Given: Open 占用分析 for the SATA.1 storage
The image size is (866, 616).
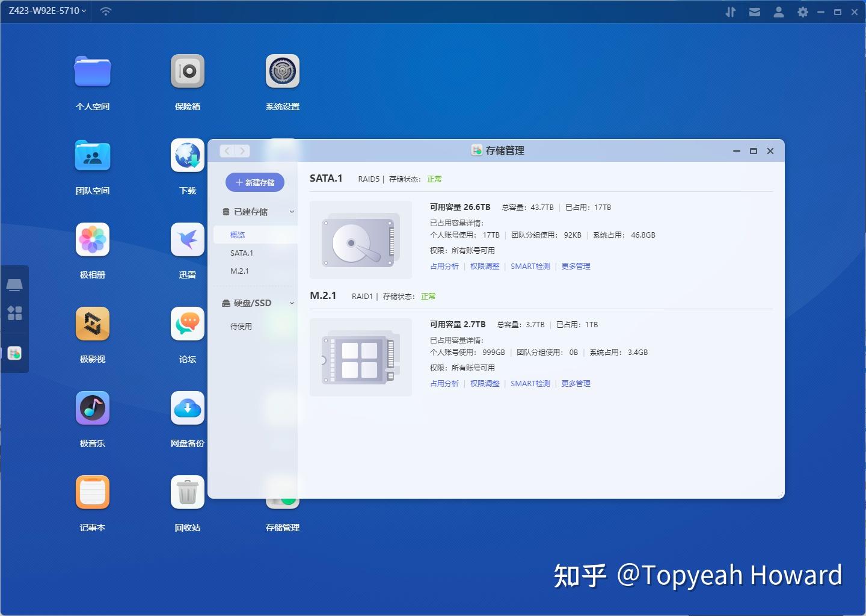Looking at the screenshot, I should point(444,266).
